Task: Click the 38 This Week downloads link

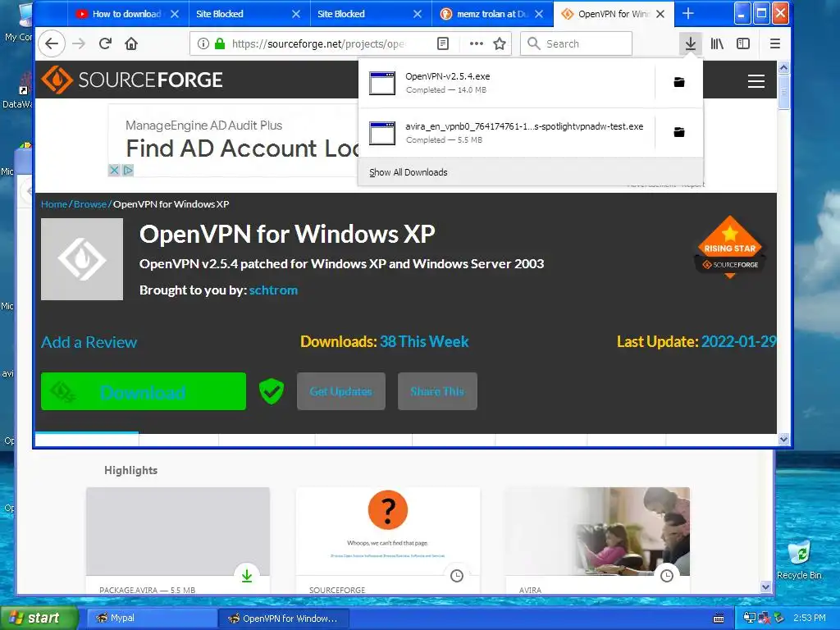Action: point(424,342)
